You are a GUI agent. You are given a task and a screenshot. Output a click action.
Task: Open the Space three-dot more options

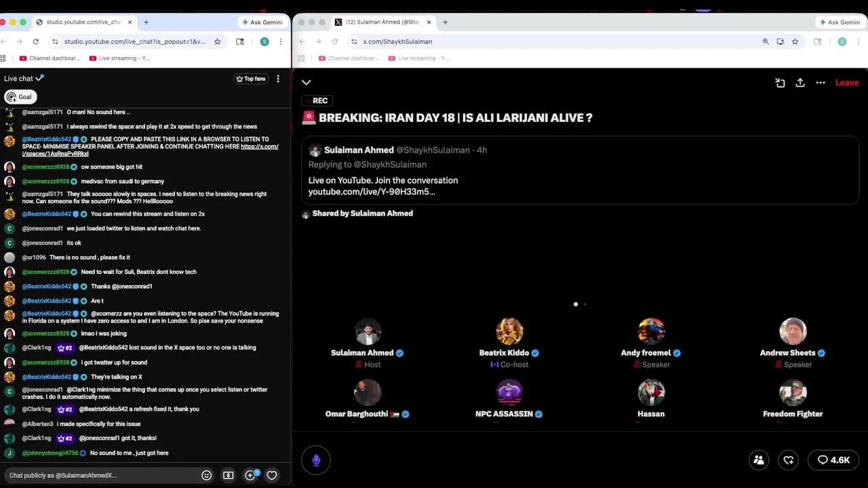click(821, 83)
